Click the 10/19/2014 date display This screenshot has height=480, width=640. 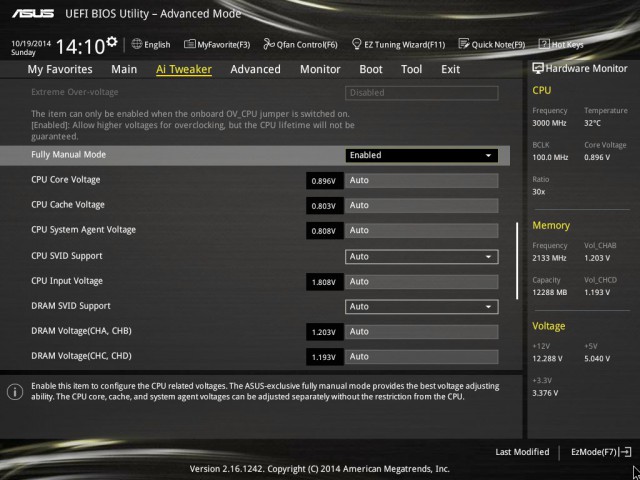(x=31, y=43)
